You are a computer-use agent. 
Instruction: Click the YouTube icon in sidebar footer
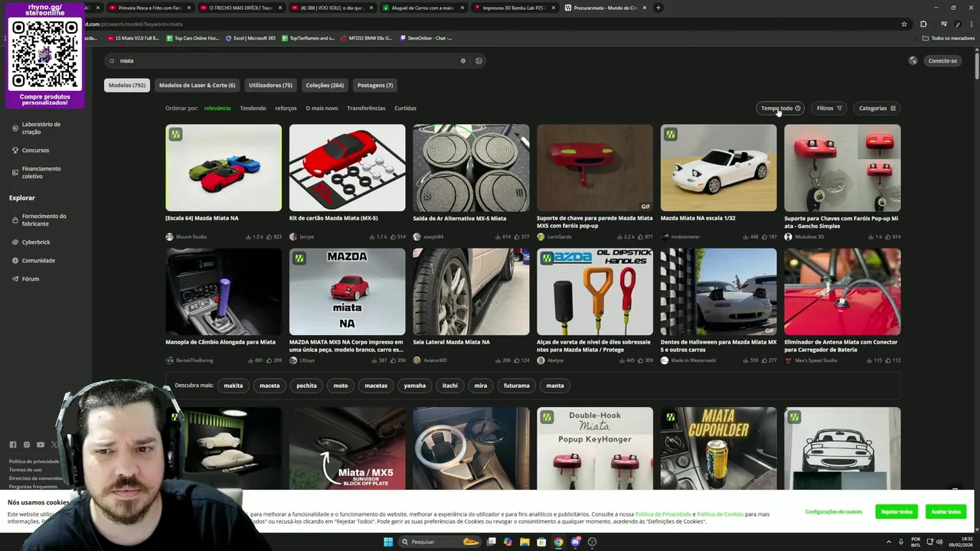tap(41, 445)
